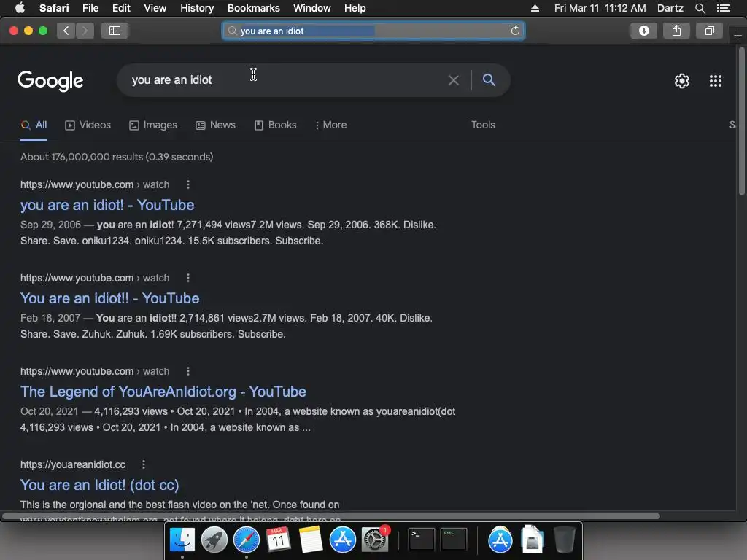Open 'you are an idiot! - YouTube' result
Image resolution: width=747 pixels, height=560 pixels.
(107, 205)
